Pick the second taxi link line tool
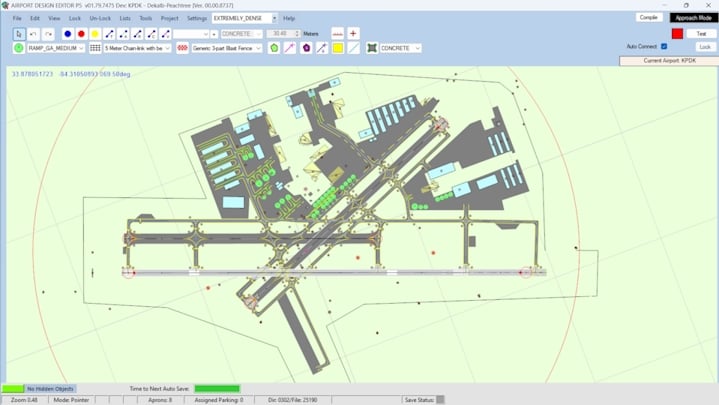This screenshot has width=719, height=405. coord(123,34)
